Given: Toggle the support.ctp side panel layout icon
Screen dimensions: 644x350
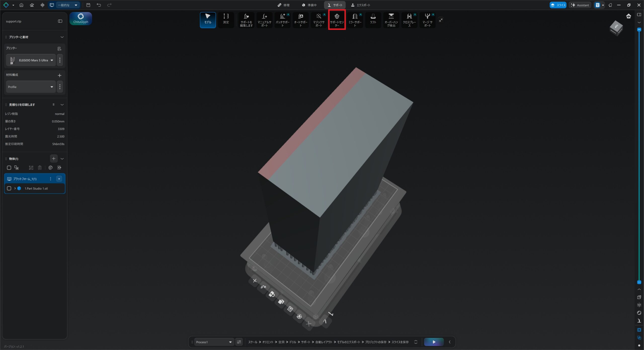Looking at the screenshot, I should 60,21.
